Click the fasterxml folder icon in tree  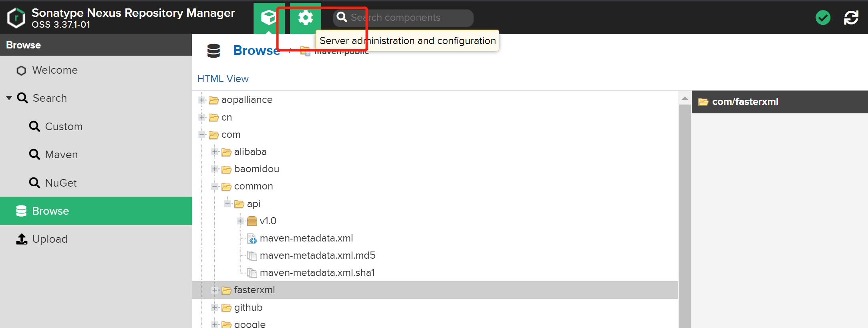pos(226,290)
